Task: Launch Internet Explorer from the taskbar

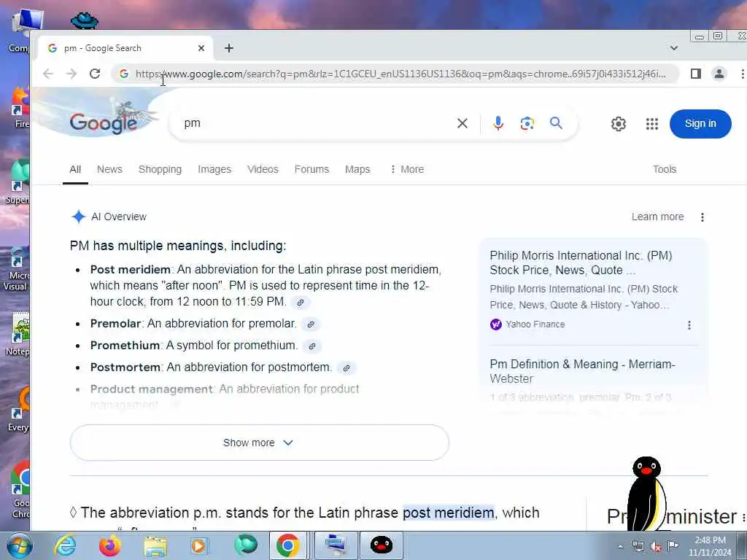Action: point(65,545)
